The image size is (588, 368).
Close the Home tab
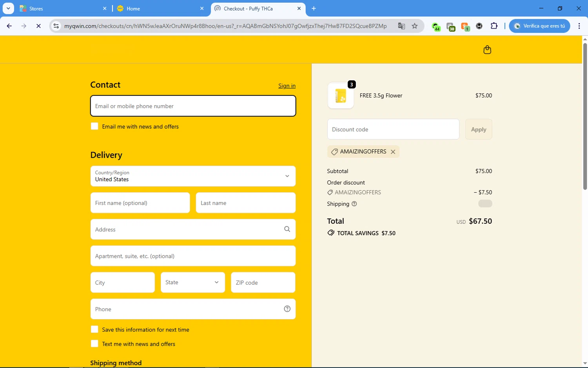point(202,8)
